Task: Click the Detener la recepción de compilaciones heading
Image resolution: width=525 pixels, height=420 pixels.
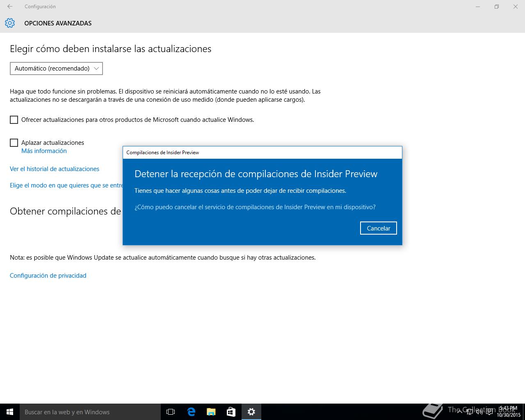Action: point(256,174)
